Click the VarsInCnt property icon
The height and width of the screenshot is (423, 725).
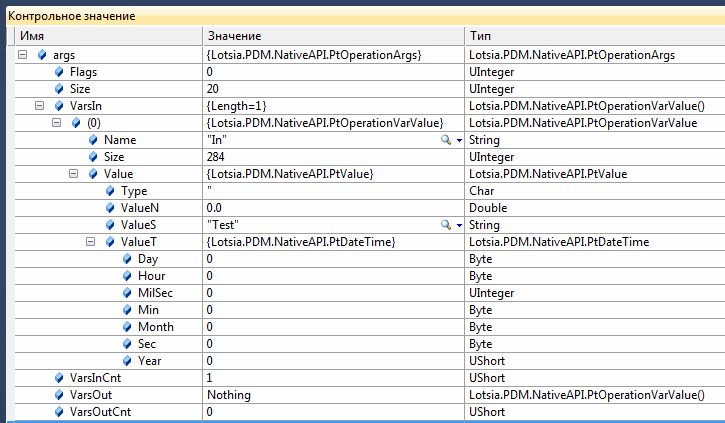pos(59,378)
